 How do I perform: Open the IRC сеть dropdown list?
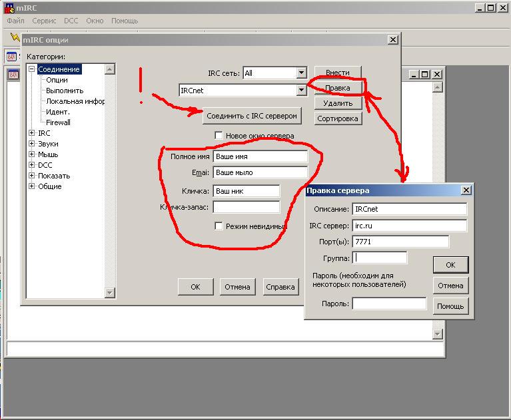tap(300, 73)
